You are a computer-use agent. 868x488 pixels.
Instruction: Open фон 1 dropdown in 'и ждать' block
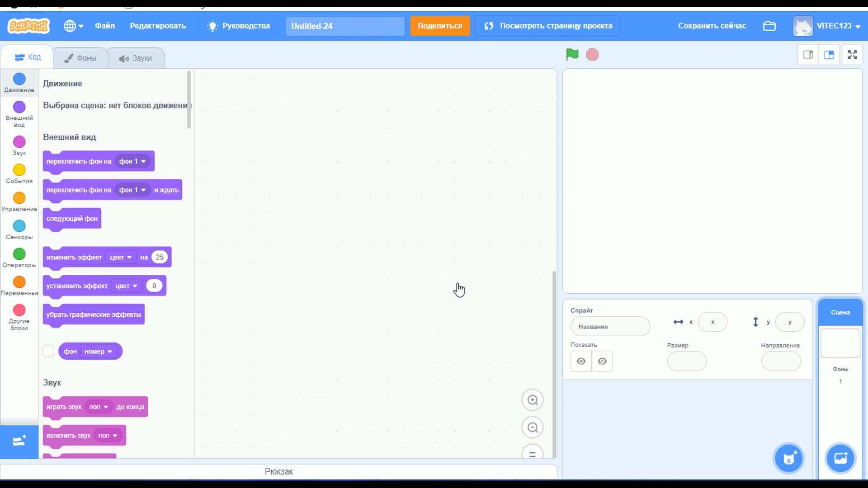click(132, 190)
